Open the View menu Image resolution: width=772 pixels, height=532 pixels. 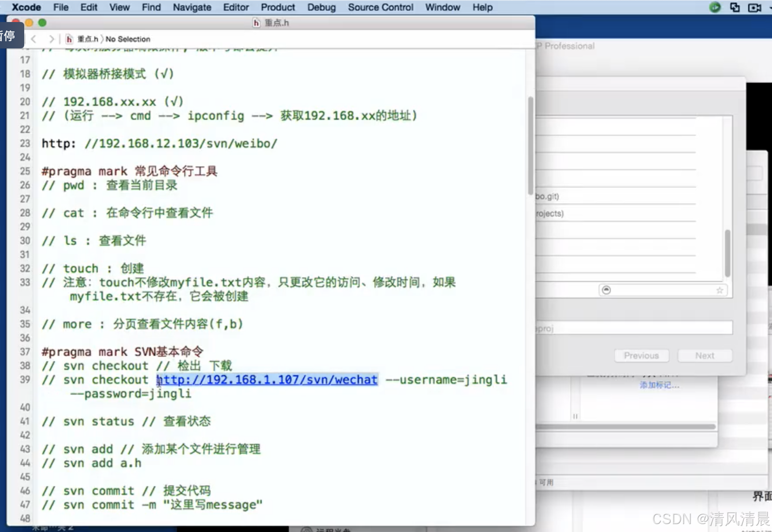119,7
